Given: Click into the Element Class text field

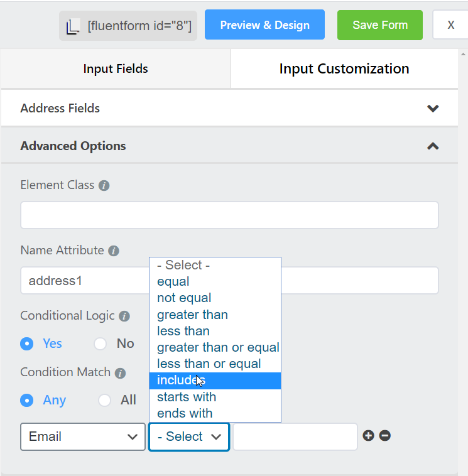Looking at the screenshot, I should pyautogui.click(x=229, y=215).
